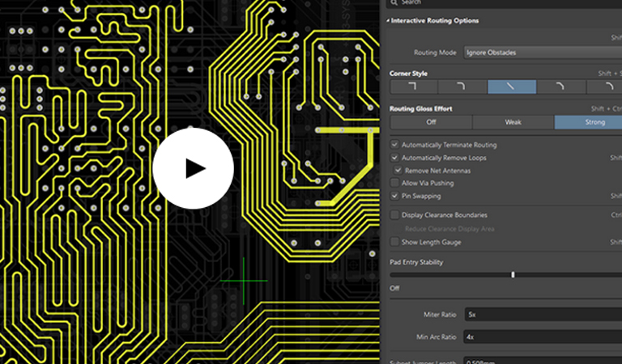The width and height of the screenshot is (622, 364).
Task: Select the last rounded corner style icon
Action: point(604,87)
